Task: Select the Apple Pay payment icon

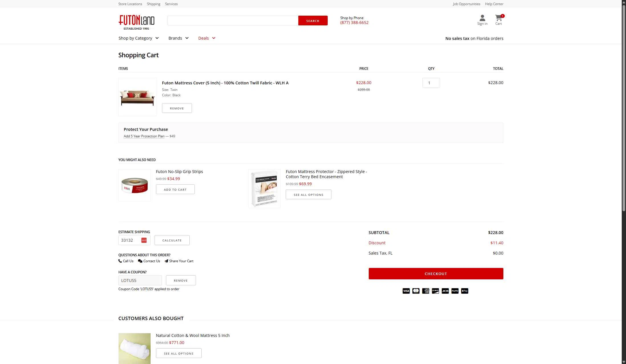Action: pos(464,291)
